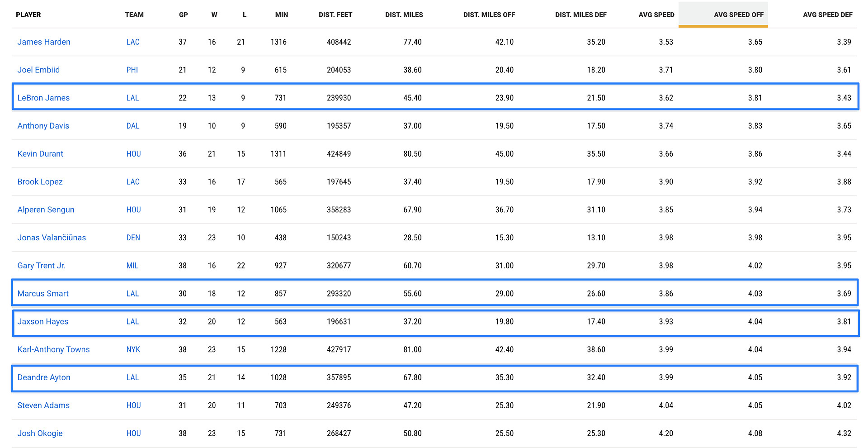
Task: Open Deandre Ayton's player page
Action: tap(44, 378)
